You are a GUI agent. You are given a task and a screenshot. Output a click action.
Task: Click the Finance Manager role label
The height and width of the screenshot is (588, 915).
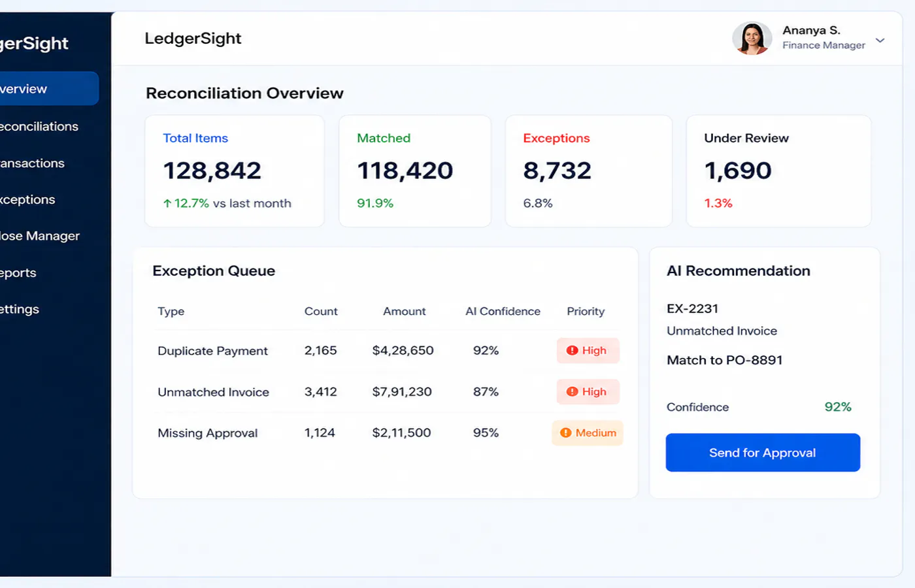point(823,45)
